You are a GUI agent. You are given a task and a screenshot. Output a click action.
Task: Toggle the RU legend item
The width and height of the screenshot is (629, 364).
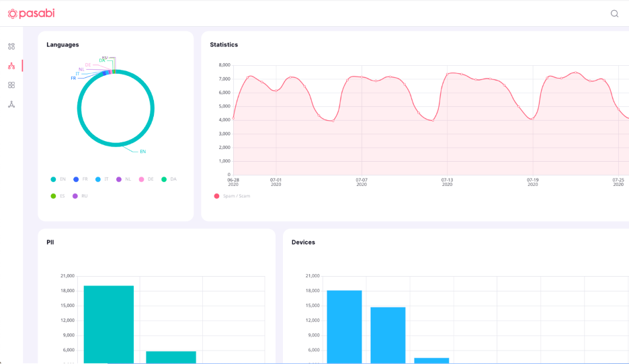click(x=80, y=196)
